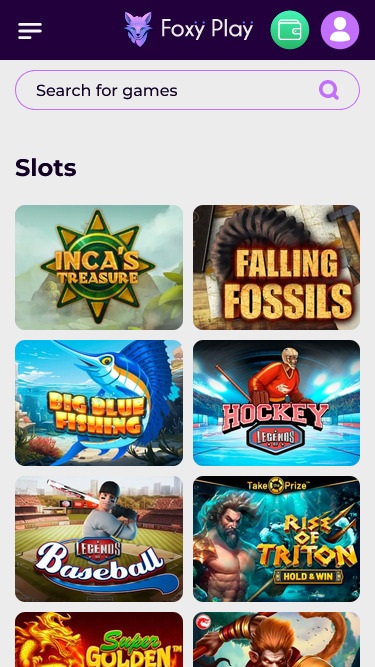Screen dimensions: 375x667
Task: Open the Big Blue Fishing slot
Action: pos(99,403)
